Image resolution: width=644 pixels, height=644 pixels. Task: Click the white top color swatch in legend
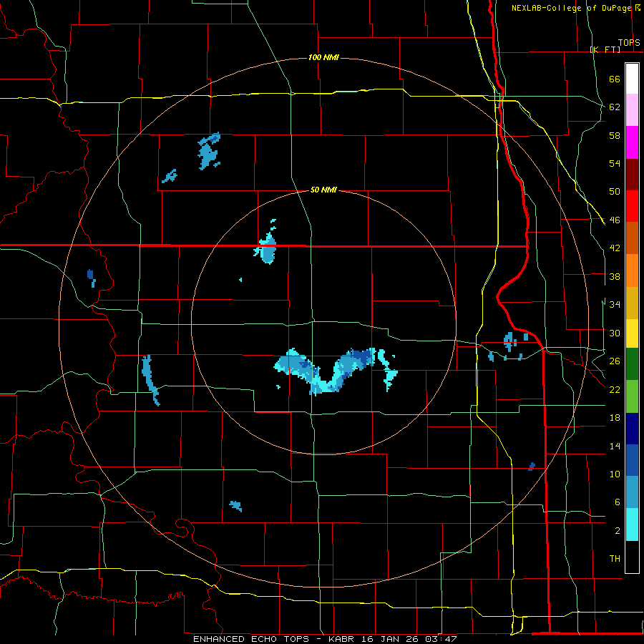[632, 79]
